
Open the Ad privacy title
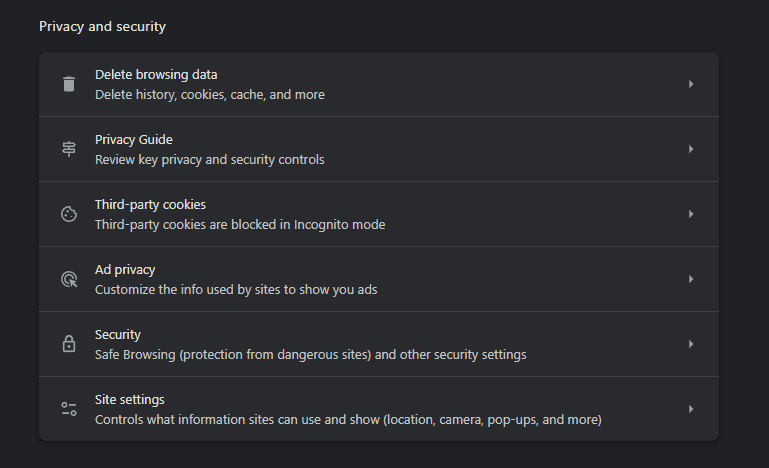pyautogui.click(x=125, y=270)
